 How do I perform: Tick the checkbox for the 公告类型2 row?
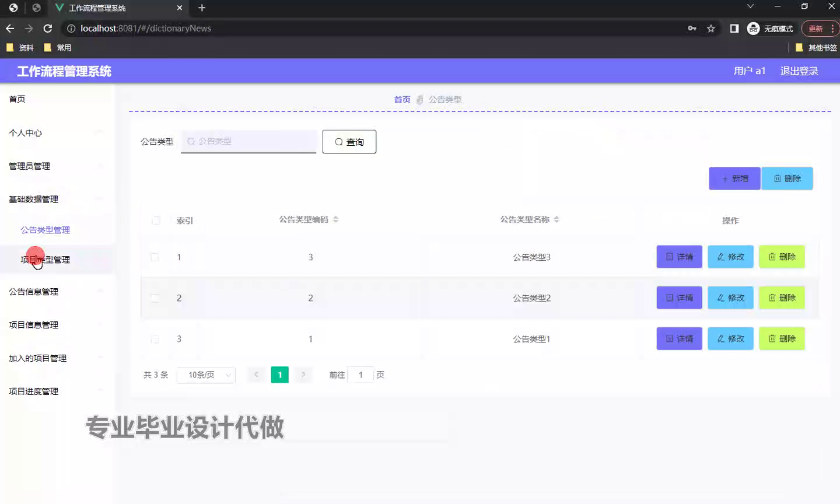(x=155, y=297)
